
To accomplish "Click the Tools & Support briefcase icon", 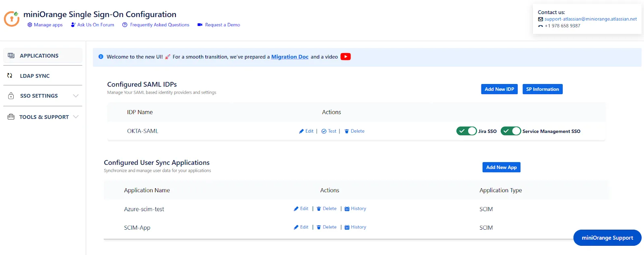I will click(x=11, y=117).
